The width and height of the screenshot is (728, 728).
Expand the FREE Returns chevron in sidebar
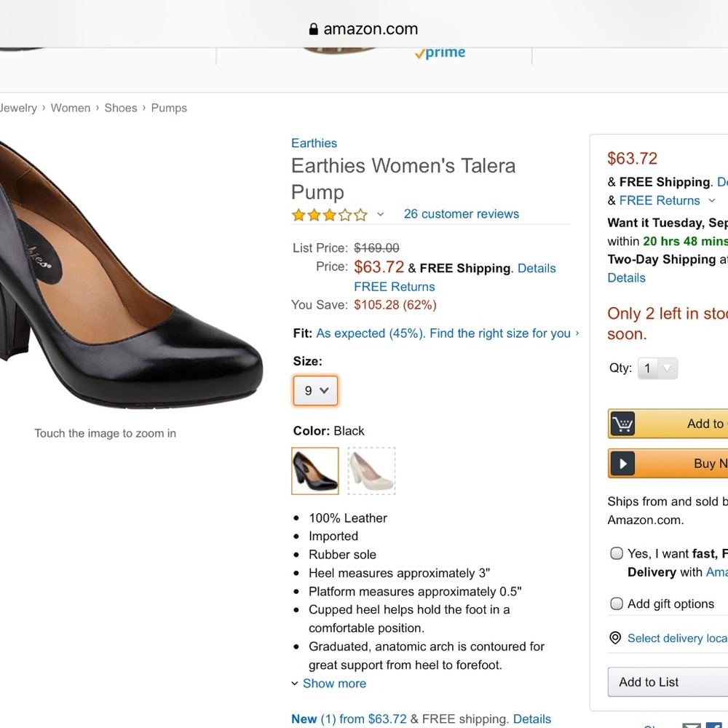[x=712, y=201]
